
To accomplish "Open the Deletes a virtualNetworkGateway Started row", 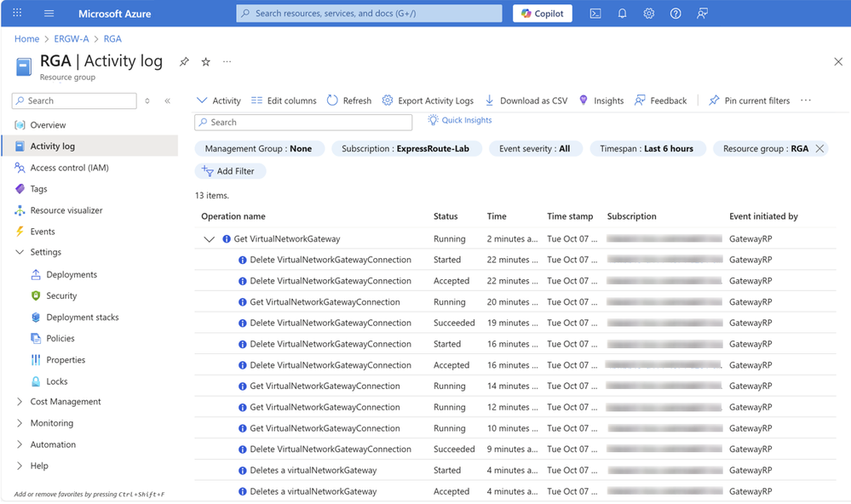I will (x=515, y=470).
